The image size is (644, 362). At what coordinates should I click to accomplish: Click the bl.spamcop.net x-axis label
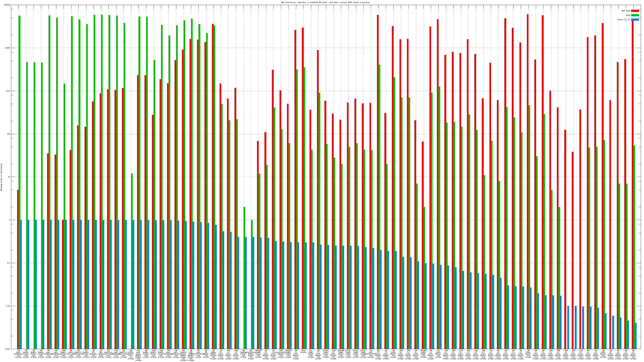[x=94, y=354]
